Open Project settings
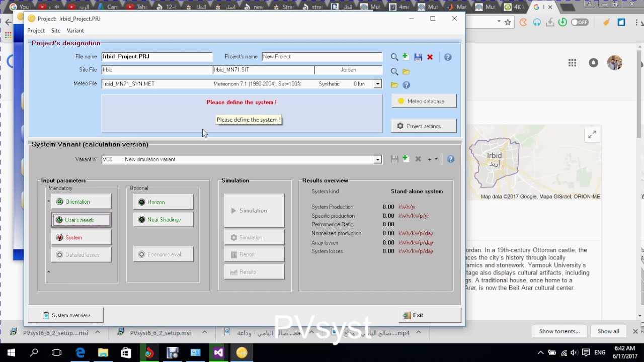644x362 pixels. (x=424, y=126)
